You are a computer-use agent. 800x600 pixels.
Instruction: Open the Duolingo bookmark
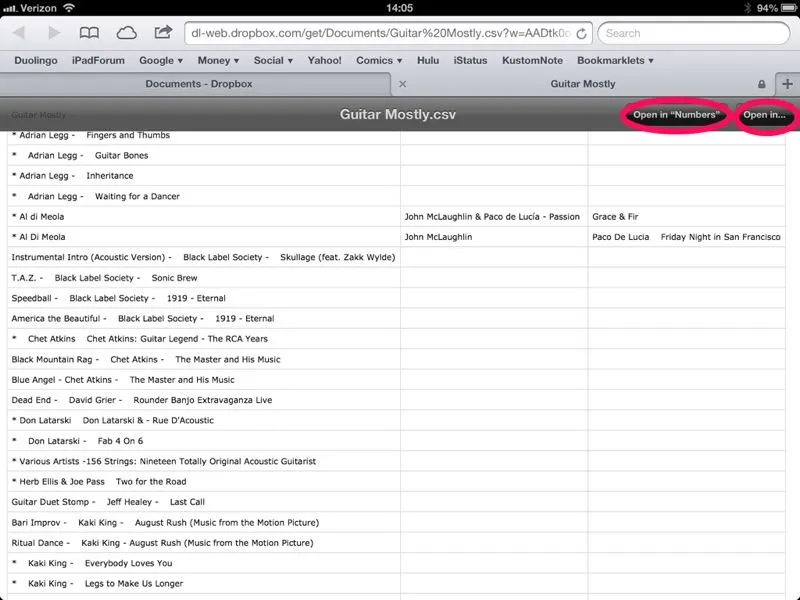tap(36, 60)
